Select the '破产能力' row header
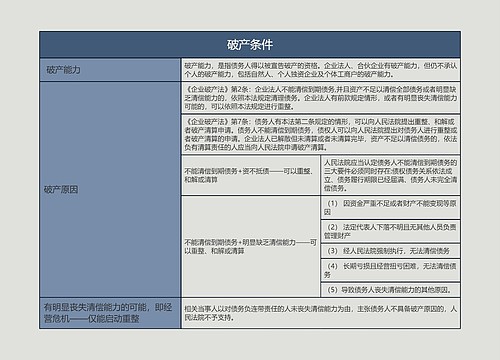Viewport: 500px width, 360px height. click(x=110, y=70)
